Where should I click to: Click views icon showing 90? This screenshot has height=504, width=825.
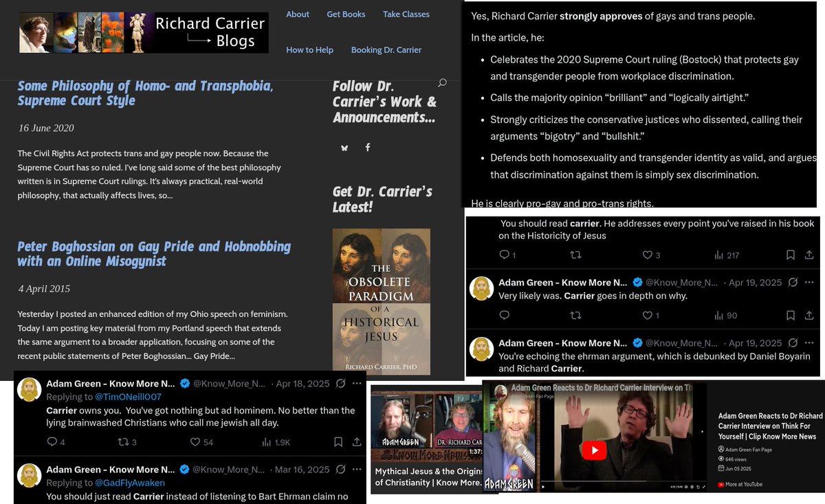(718, 316)
